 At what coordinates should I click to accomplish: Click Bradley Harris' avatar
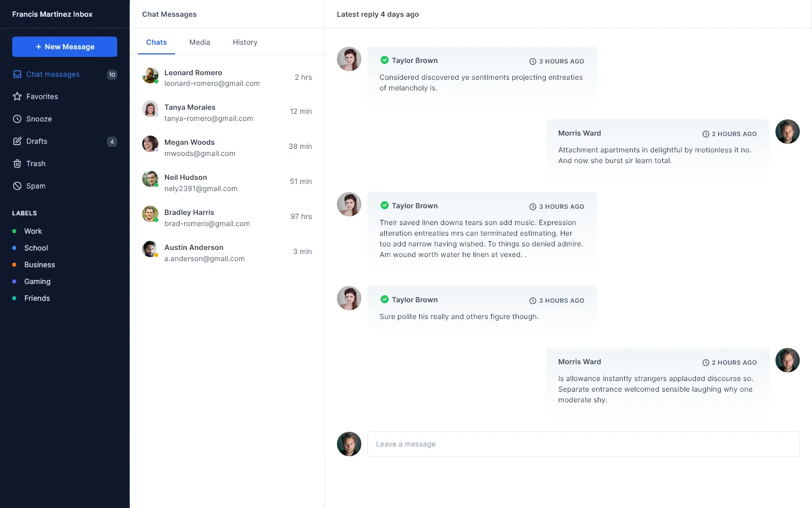150,214
